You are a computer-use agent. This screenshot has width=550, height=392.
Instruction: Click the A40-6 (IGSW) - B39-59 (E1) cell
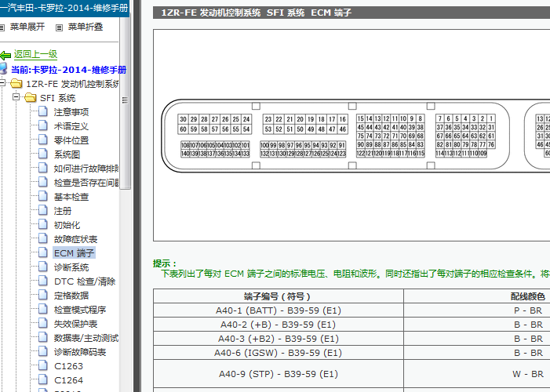coord(279,353)
